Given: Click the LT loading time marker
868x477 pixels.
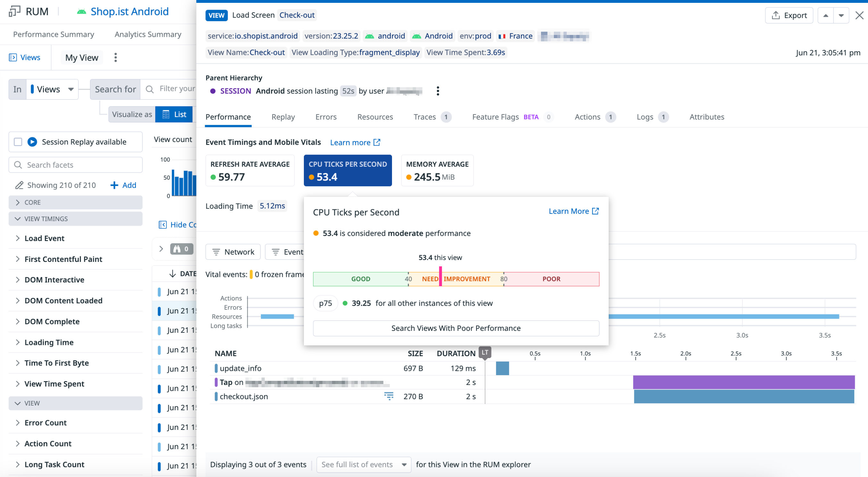Looking at the screenshot, I should click(485, 353).
